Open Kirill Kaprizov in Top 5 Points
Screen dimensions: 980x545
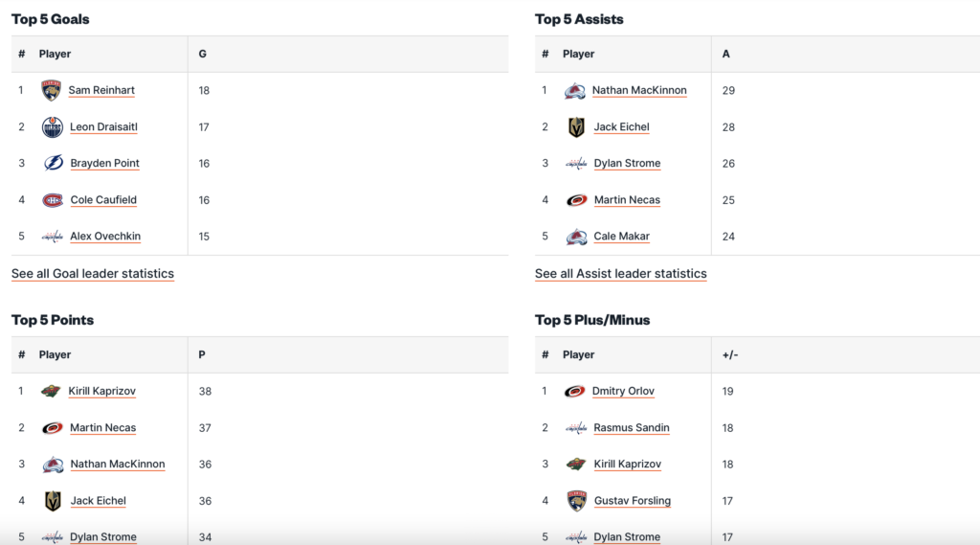click(101, 392)
